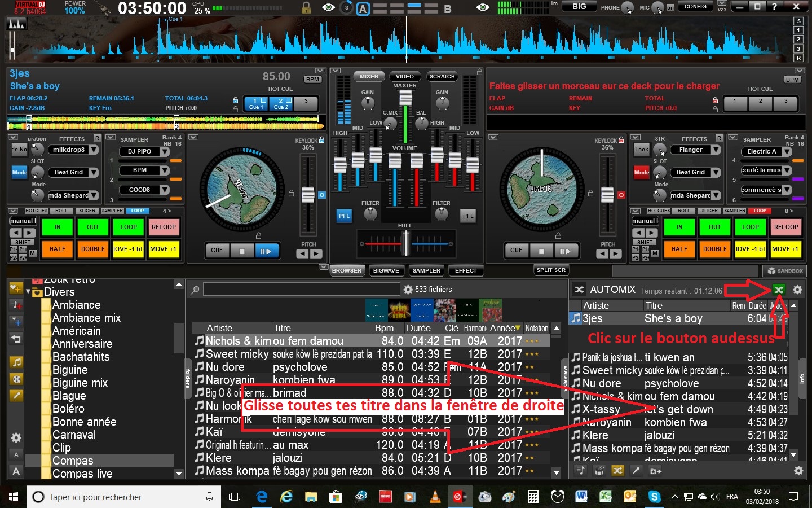Click the go back arrow icon in browser sidebar
Viewport: 812px width, 508px height.
[x=16, y=339]
